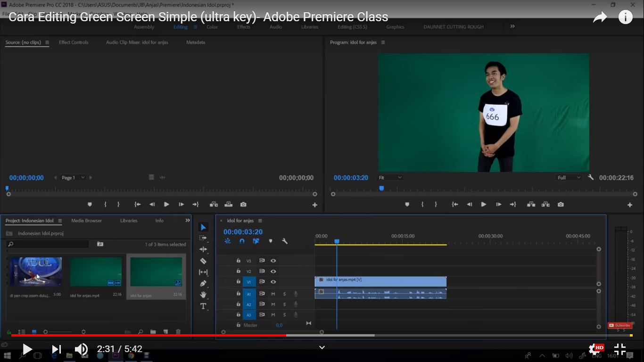Image resolution: width=644 pixels, height=362 pixels.
Task: Click Lift button in Program monitor
Action: pyautogui.click(x=531, y=205)
